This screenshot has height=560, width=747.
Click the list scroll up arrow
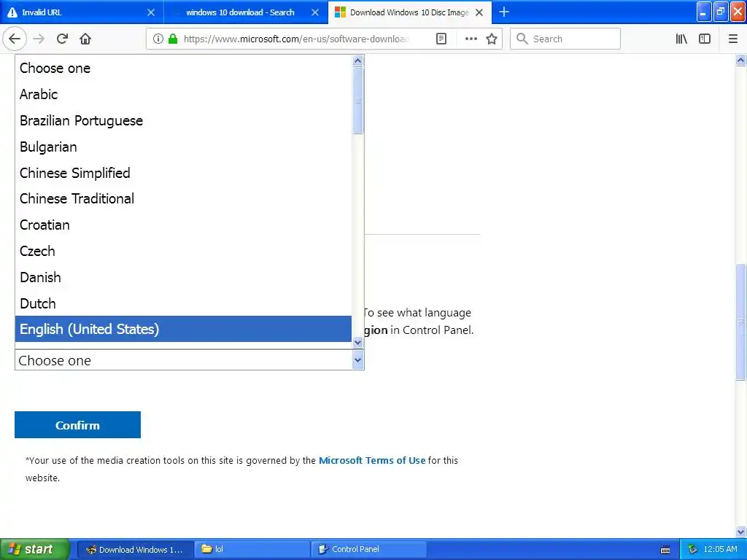[x=357, y=61]
